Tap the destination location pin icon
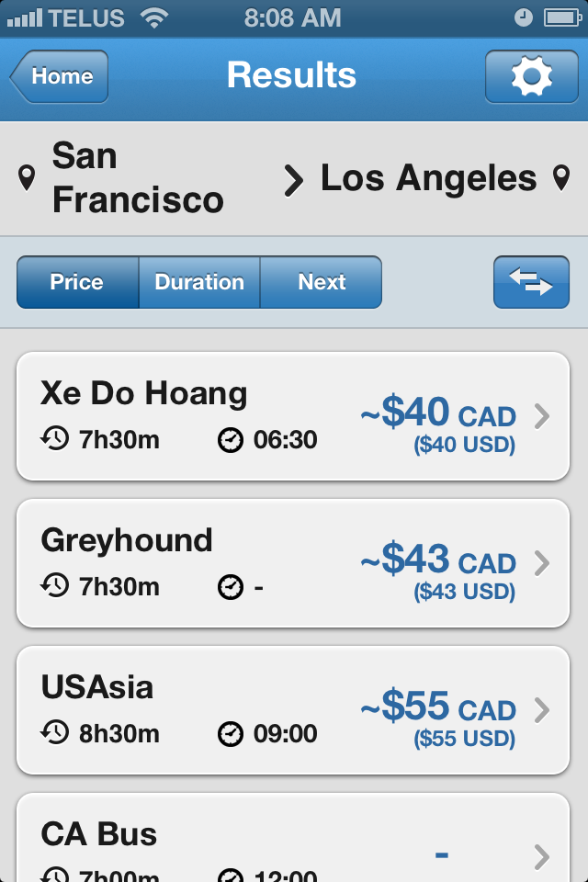Screen dimensions: 588x882 point(561,177)
